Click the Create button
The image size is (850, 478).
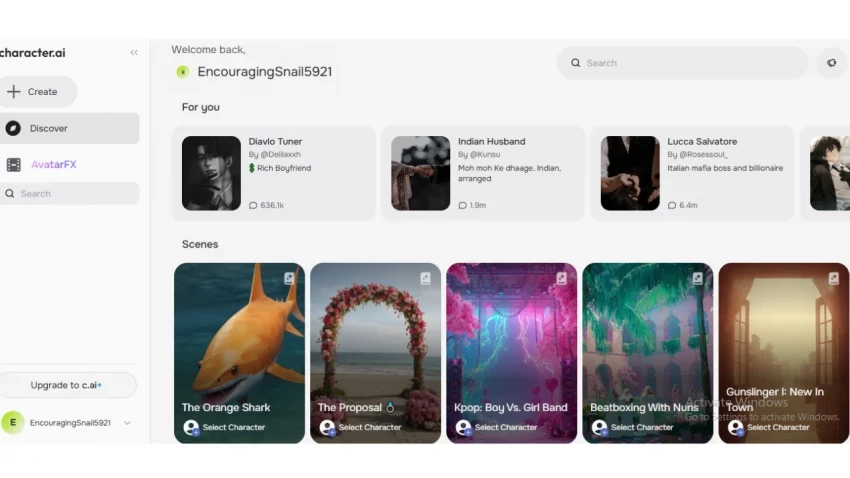(x=38, y=92)
